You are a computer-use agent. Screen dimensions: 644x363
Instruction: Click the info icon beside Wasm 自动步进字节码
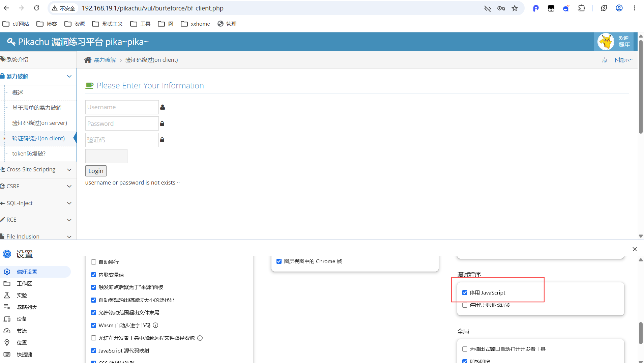pyautogui.click(x=155, y=325)
